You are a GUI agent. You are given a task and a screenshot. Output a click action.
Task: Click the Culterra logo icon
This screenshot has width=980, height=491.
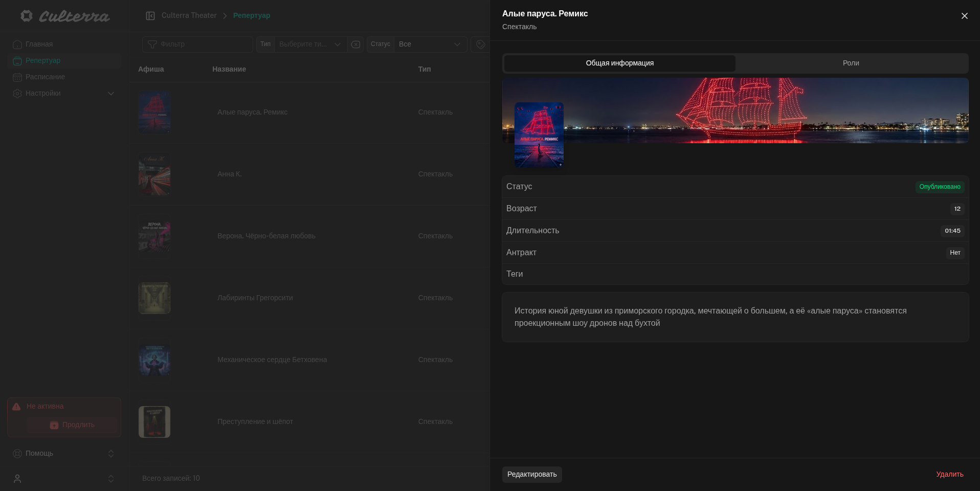pyautogui.click(x=27, y=16)
